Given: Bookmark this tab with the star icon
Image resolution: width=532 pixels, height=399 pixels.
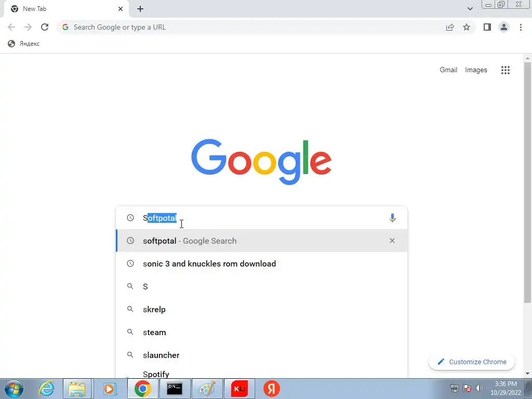Looking at the screenshot, I should click(467, 27).
